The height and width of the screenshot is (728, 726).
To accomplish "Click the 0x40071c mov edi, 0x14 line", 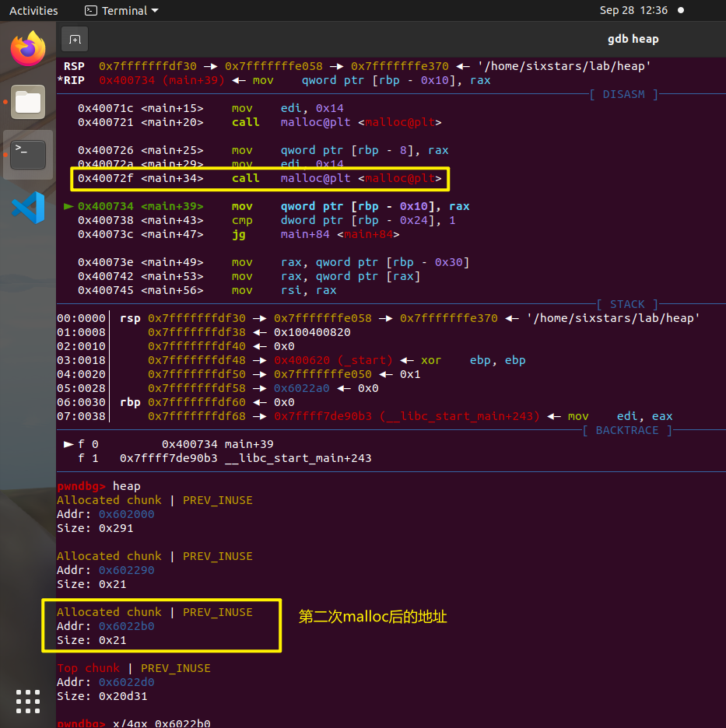I will [x=210, y=108].
